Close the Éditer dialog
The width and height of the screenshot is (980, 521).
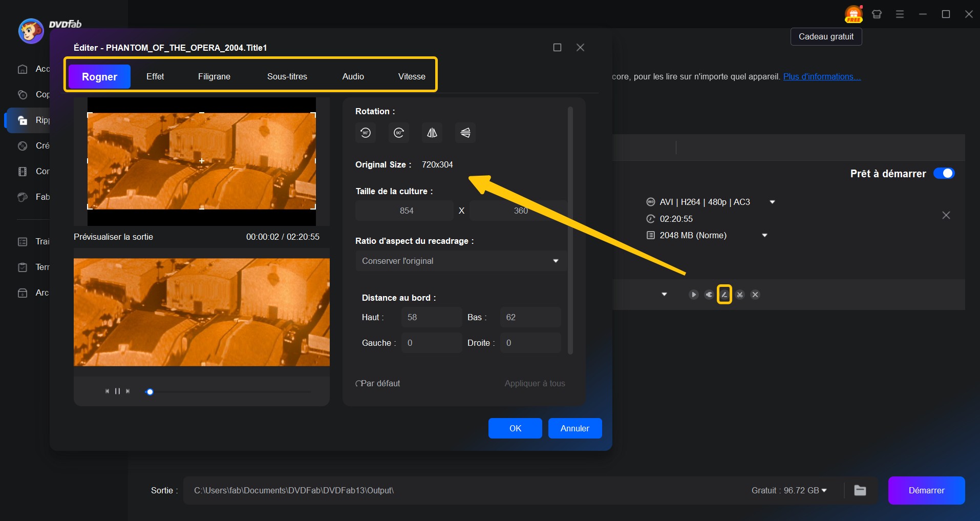[x=580, y=47]
